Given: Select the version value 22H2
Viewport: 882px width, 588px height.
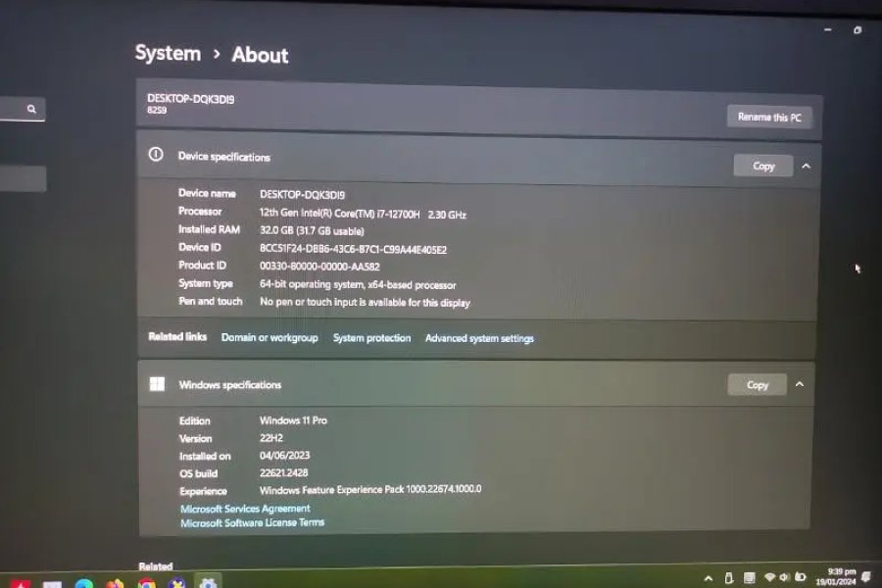Looking at the screenshot, I should (x=271, y=438).
